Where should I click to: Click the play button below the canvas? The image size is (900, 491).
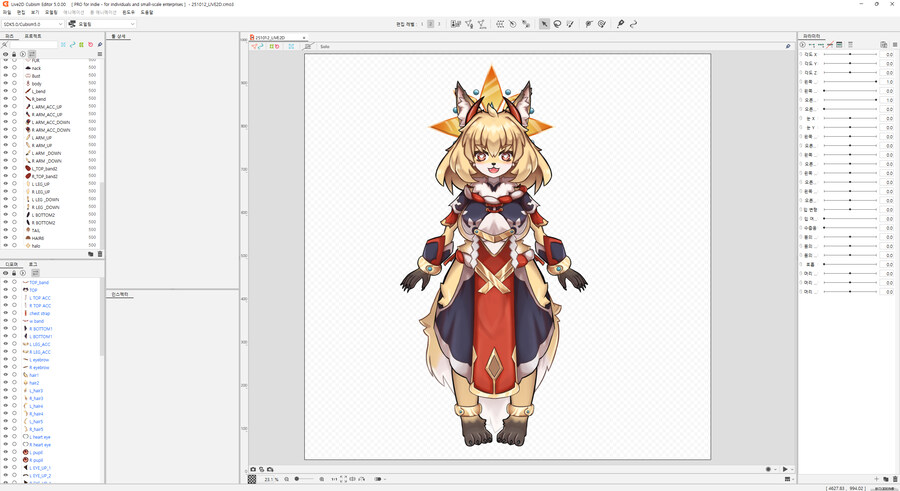pyautogui.click(x=785, y=469)
